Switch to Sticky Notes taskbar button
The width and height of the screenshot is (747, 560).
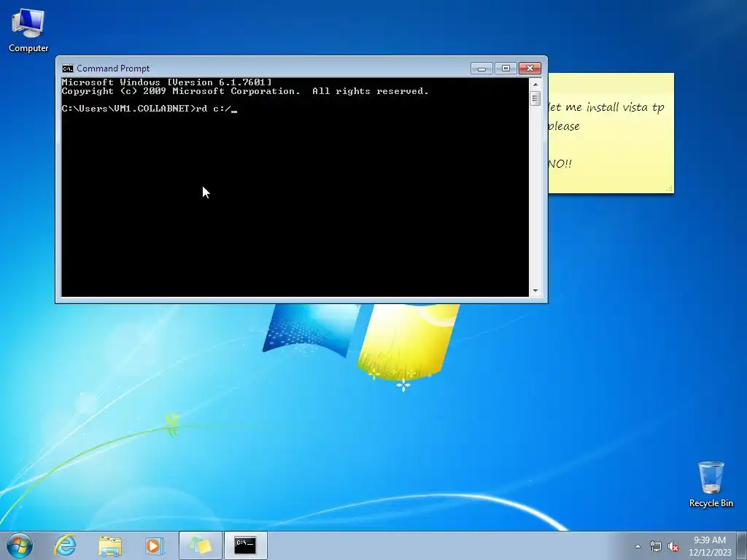[200, 545]
